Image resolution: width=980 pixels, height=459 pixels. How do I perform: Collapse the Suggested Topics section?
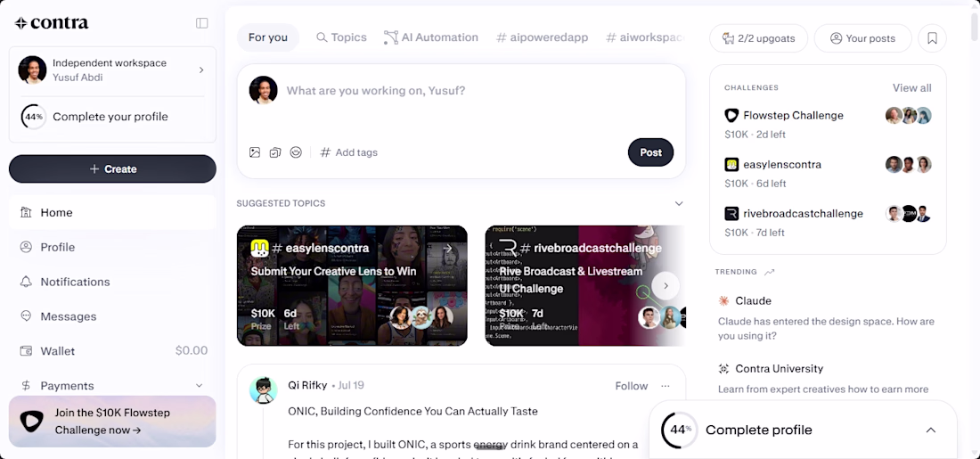pyautogui.click(x=679, y=203)
